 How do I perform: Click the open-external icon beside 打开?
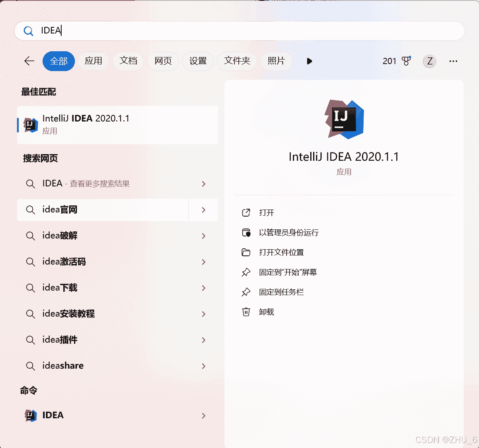(246, 213)
